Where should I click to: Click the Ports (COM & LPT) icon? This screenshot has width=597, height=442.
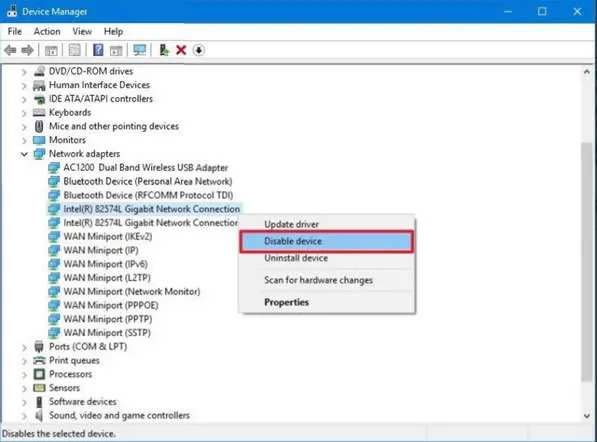point(39,346)
